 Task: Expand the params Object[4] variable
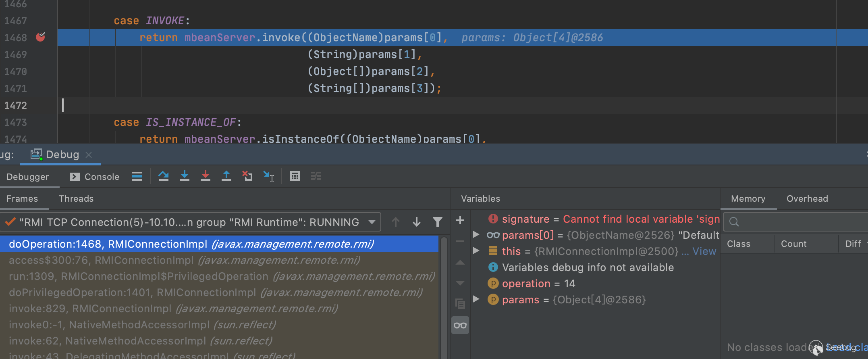point(476,299)
